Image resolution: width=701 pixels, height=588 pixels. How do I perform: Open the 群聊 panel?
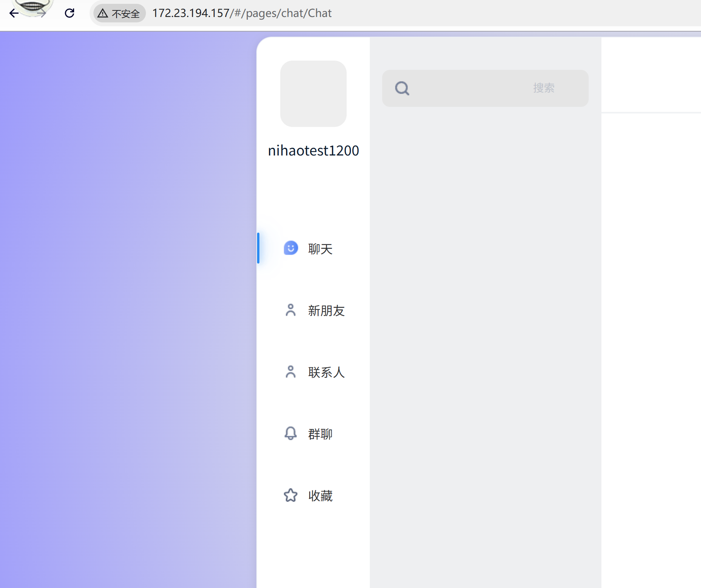(320, 434)
